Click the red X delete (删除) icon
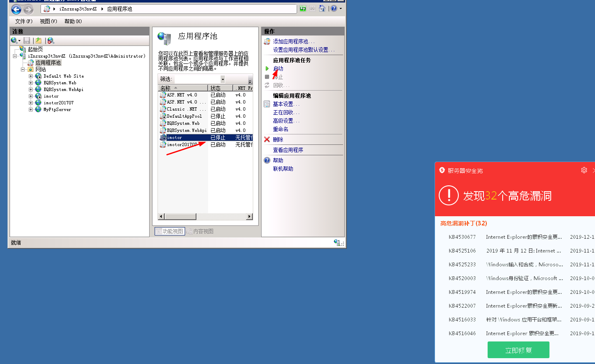The image size is (595, 364). [267, 139]
